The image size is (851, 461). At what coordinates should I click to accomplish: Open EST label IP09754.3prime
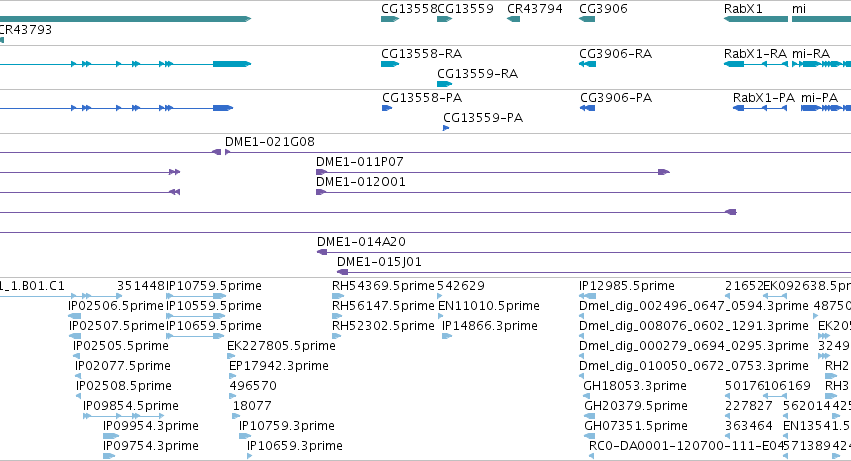(x=151, y=446)
